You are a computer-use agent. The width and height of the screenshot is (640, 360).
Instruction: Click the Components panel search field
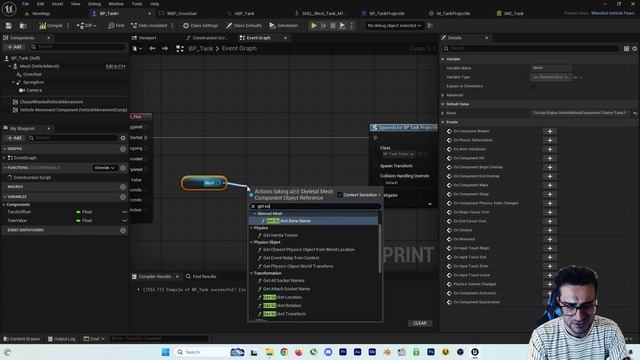(x=77, y=47)
